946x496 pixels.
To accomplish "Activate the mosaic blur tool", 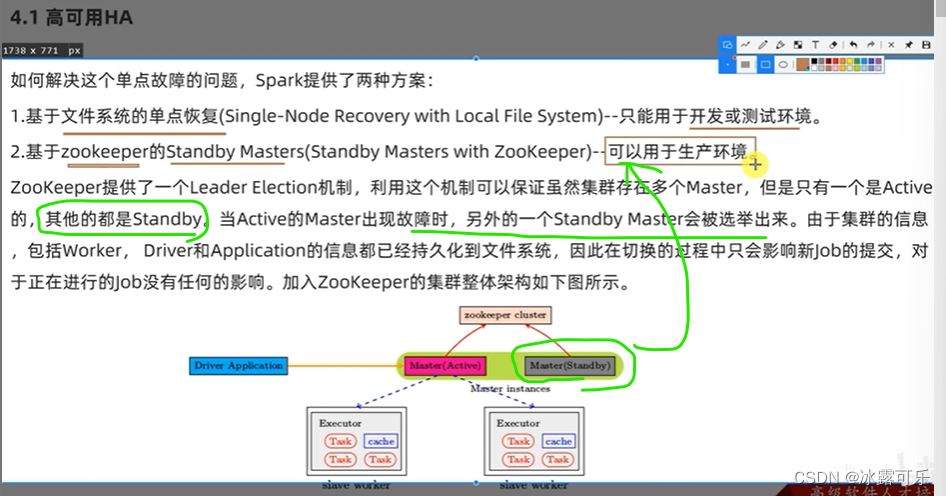I will tap(798, 45).
